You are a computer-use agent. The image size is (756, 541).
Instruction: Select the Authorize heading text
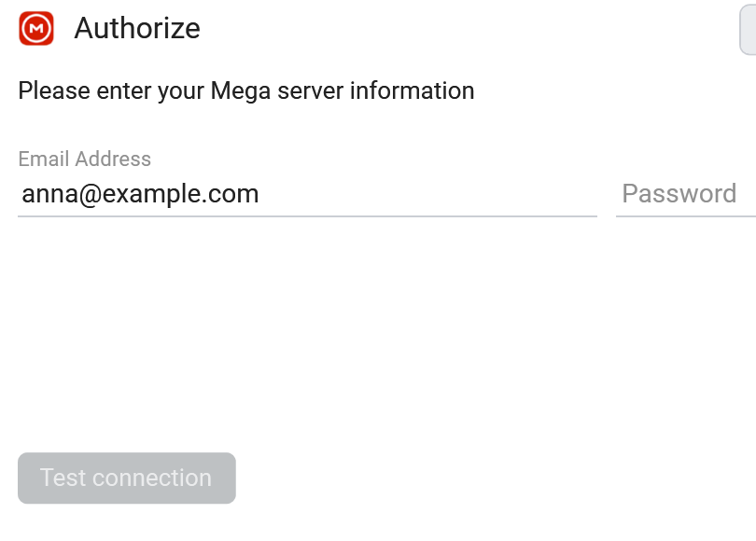(137, 28)
